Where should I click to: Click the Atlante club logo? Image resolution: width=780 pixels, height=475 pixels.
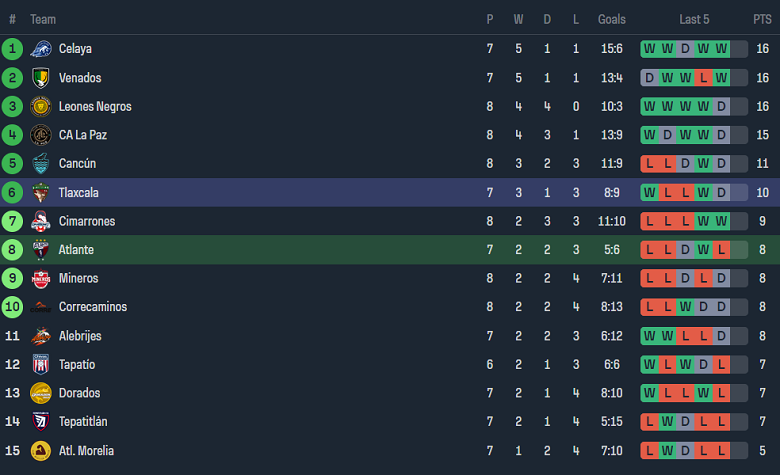[x=41, y=250]
